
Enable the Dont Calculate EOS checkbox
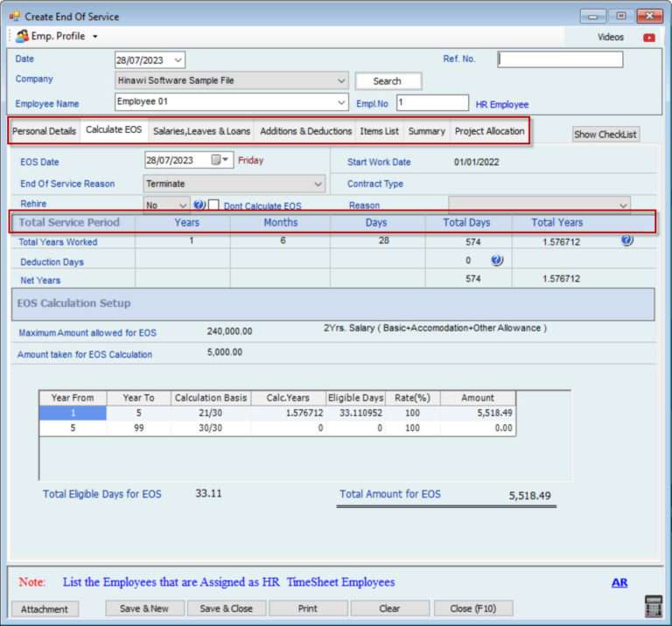(213, 205)
